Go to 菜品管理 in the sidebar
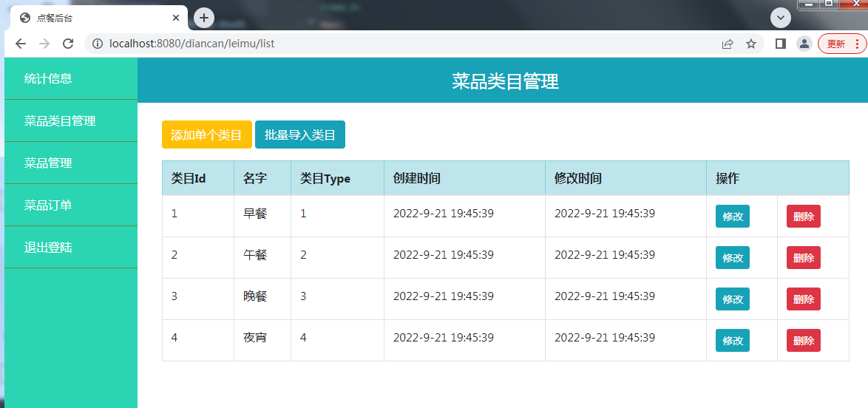This screenshot has height=408, width=868. [48, 163]
